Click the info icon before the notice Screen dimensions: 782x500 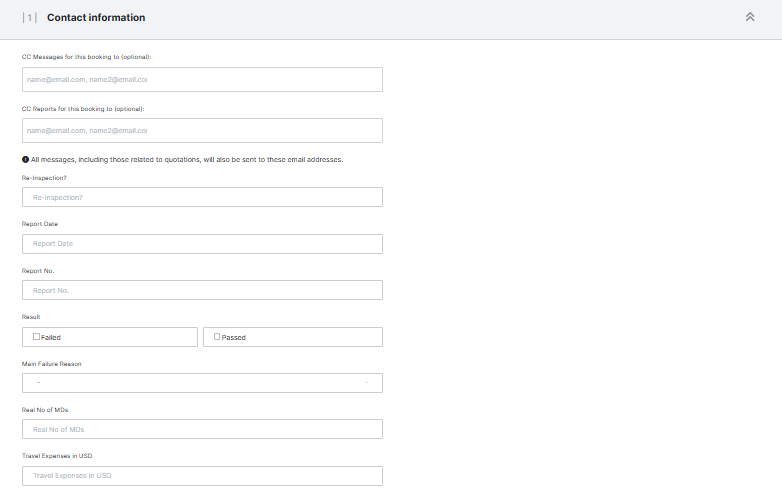25,160
